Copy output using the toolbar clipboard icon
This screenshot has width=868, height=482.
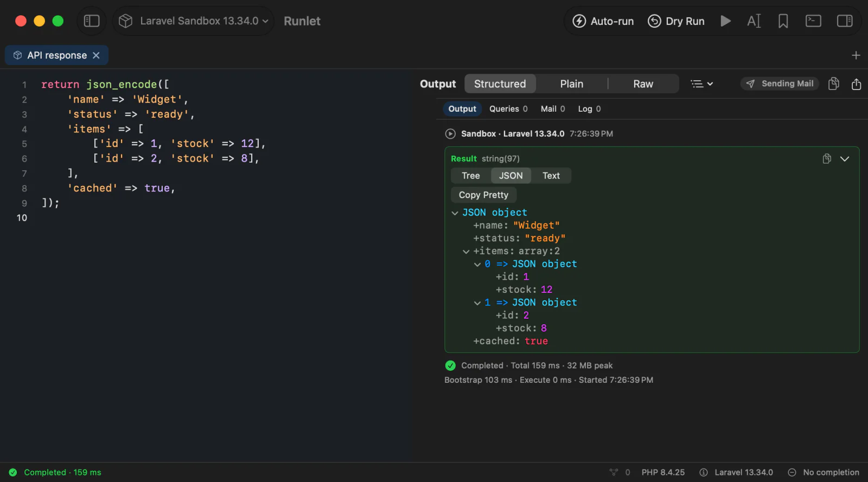(x=834, y=83)
